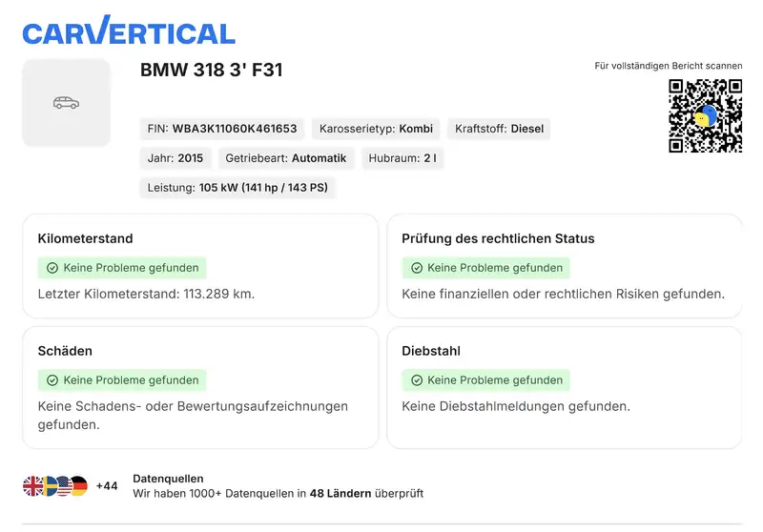The image size is (763, 532).
Task: Click the Germany flag icon
Action: click(x=79, y=486)
